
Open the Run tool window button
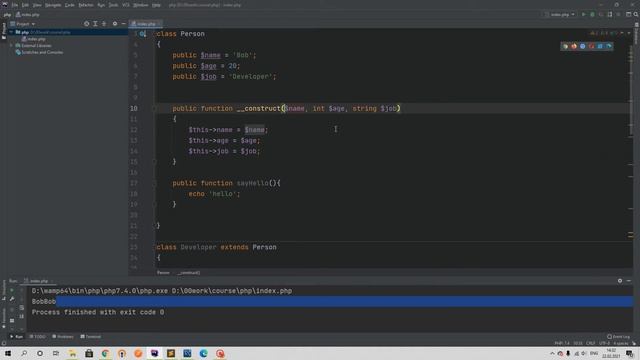pyautogui.click(x=16, y=337)
